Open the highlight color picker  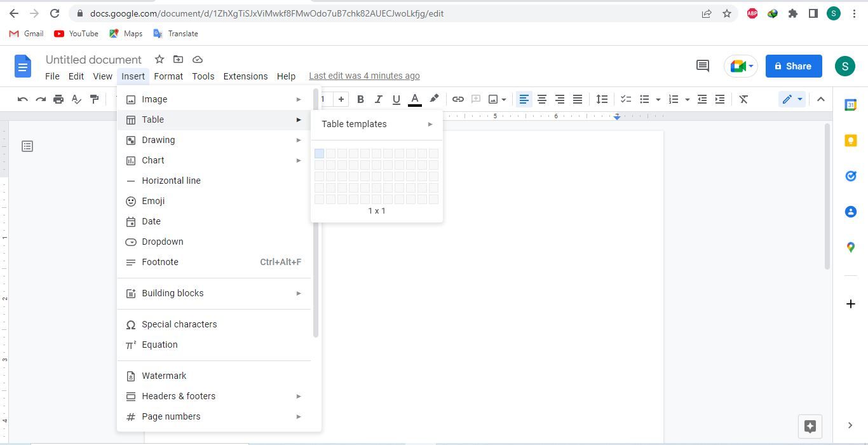click(x=434, y=99)
